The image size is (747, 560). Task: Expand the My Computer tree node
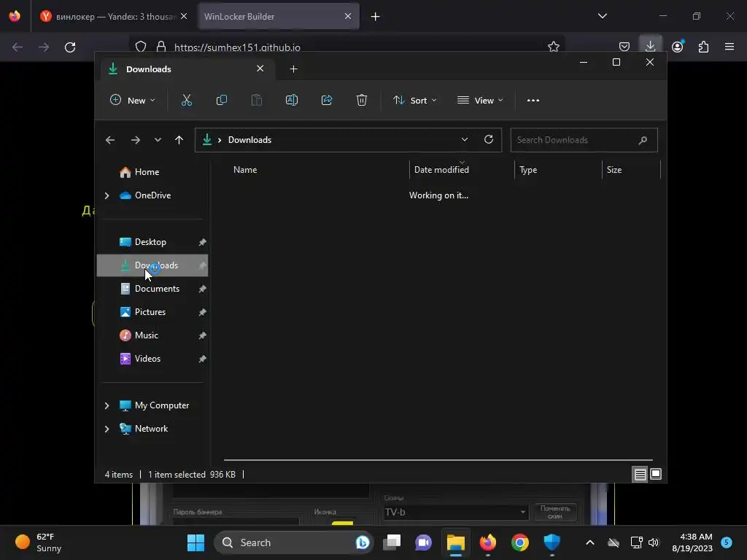tap(107, 405)
